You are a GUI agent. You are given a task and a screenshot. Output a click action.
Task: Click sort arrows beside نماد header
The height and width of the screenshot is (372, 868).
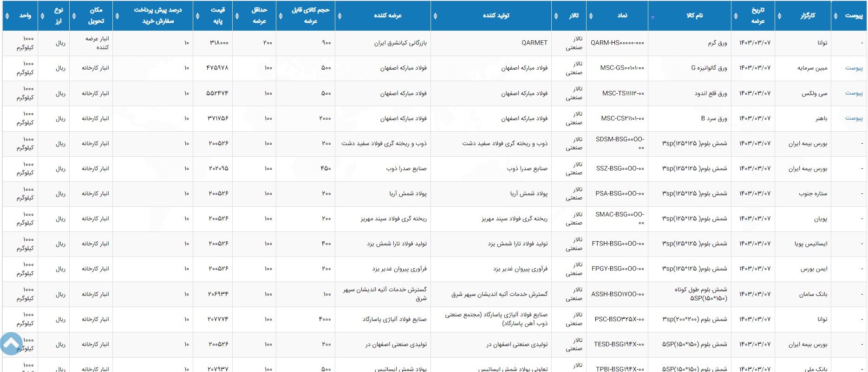click(591, 16)
